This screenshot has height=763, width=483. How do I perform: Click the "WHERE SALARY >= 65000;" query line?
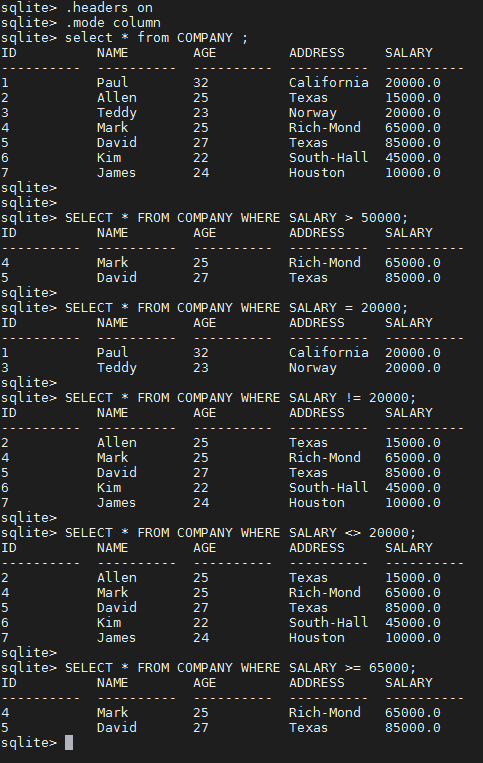[240, 668]
